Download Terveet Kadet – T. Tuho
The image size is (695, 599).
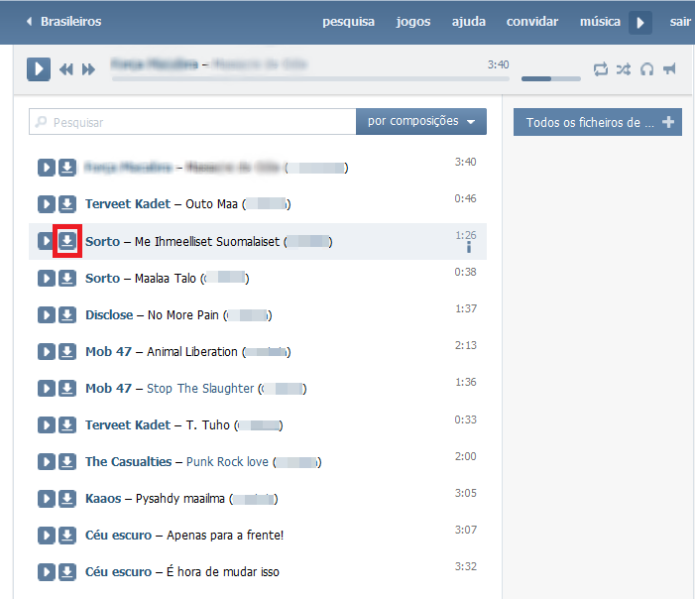[x=67, y=425]
